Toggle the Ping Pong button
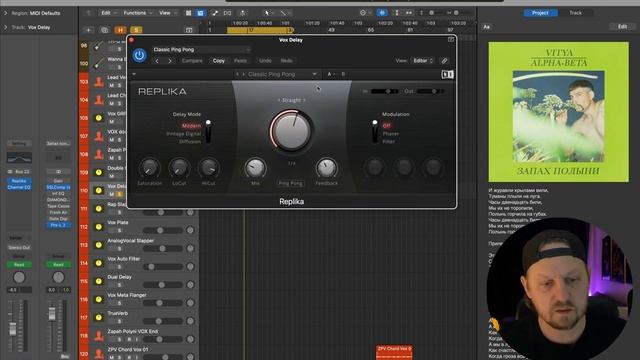Screen dimensions: 640x360 (x=291, y=183)
